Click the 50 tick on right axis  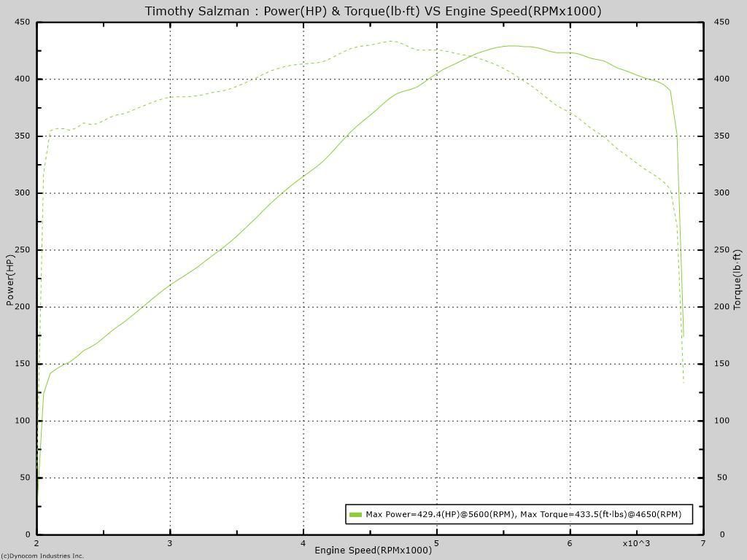[721, 478]
